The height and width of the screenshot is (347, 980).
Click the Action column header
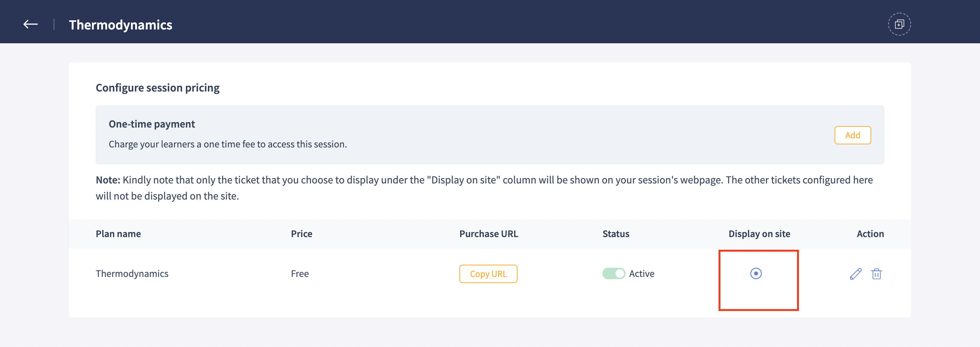pos(870,234)
